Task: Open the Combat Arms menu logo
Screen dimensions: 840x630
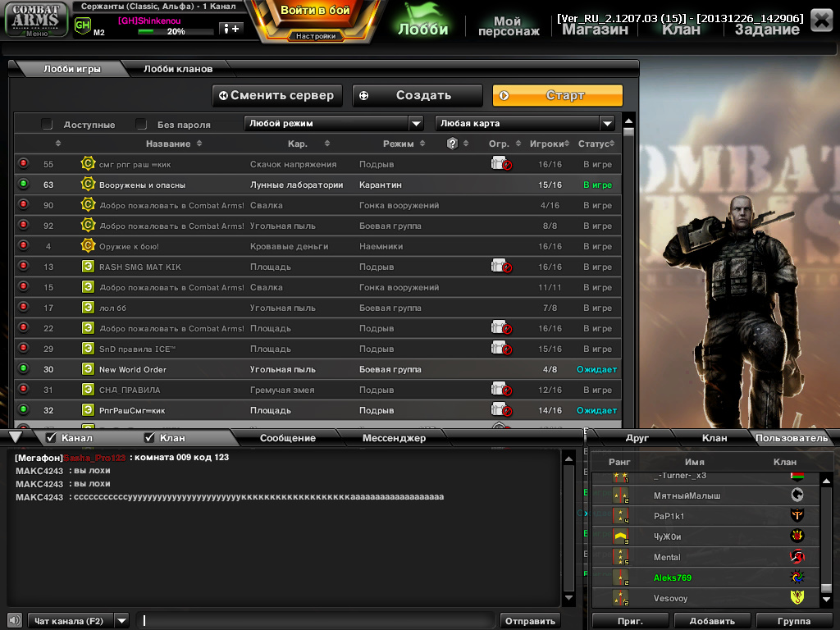Action: point(36,20)
